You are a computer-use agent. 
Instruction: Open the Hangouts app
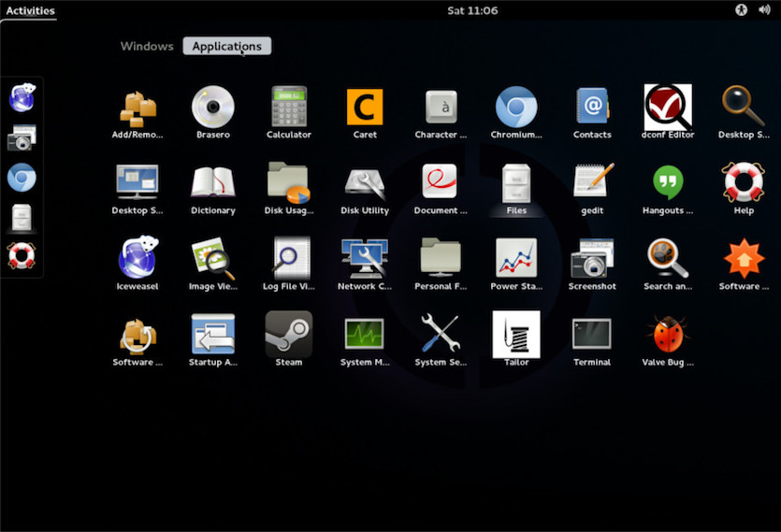click(x=668, y=189)
